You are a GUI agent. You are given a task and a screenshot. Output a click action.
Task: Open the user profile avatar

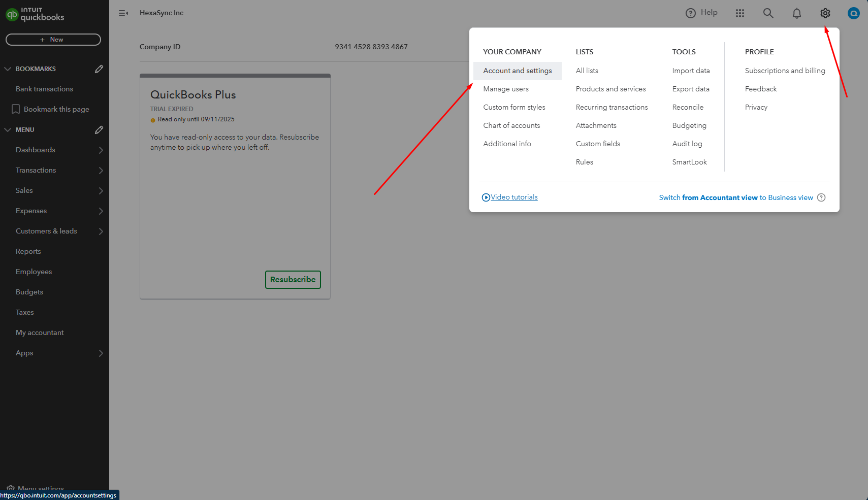coord(854,13)
